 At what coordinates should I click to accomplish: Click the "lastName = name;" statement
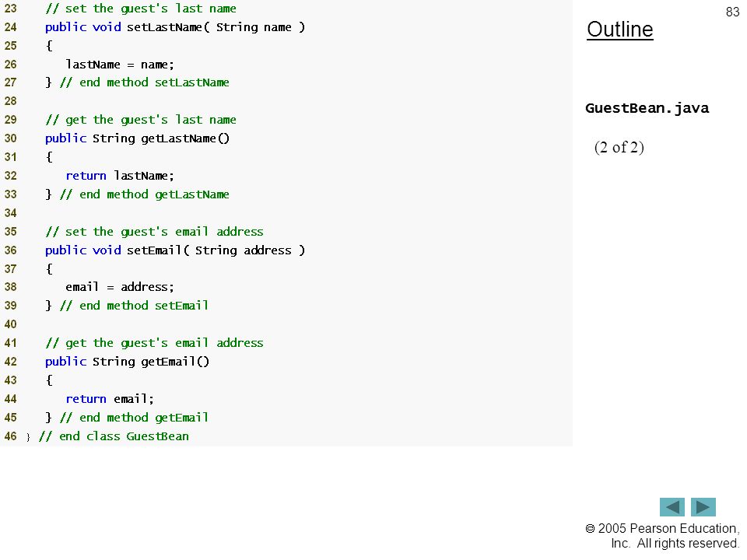[120, 65]
